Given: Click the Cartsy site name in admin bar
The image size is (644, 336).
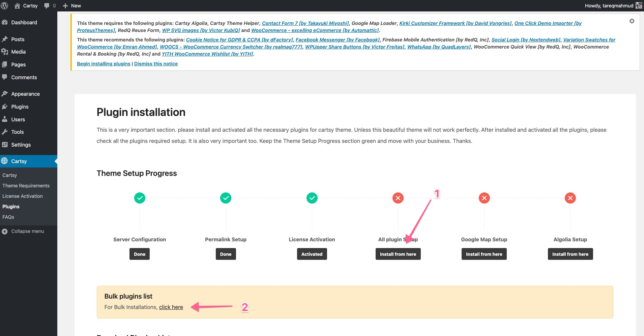Looking at the screenshot, I should 30,6.
